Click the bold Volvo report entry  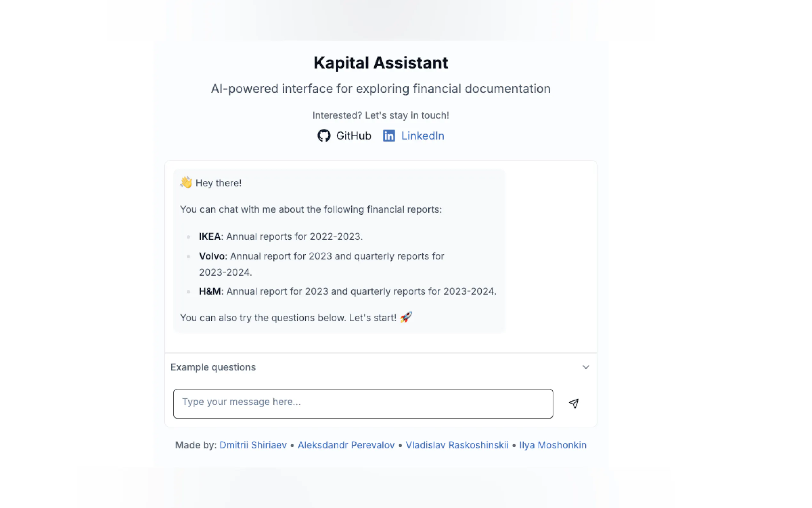(212, 256)
